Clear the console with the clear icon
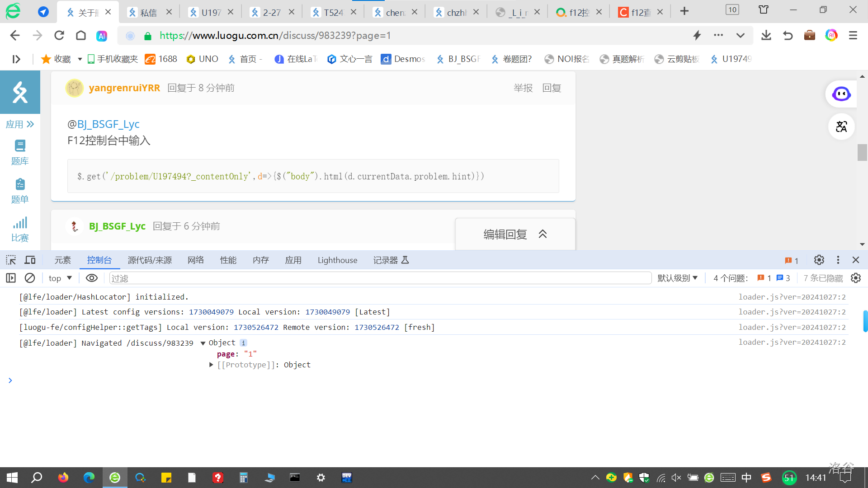 (x=30, y=278)
